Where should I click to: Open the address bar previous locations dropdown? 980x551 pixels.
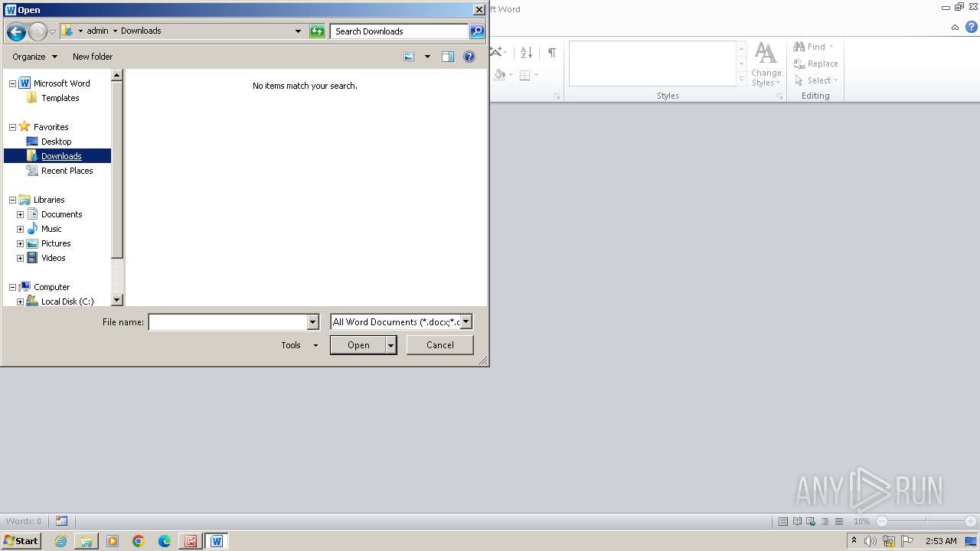[298, 31]
